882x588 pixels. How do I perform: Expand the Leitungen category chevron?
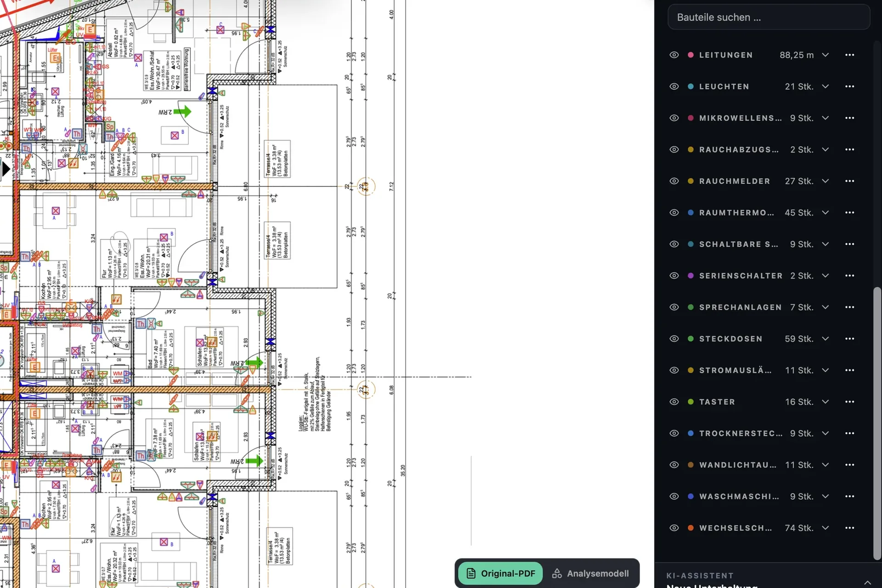click(x=825, y=55)
